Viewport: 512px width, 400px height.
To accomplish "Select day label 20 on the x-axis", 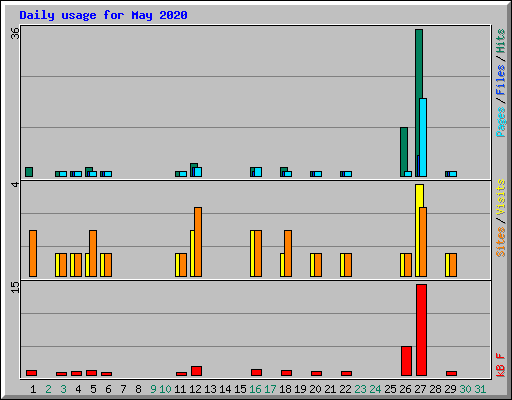I will pyautogui.click(x=315, y=389).
